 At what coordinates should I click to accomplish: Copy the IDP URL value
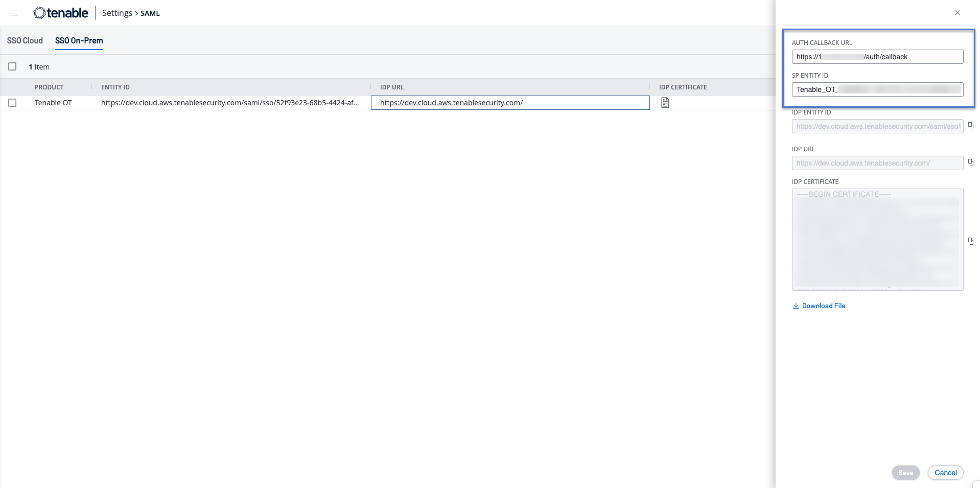coord(970,162)
